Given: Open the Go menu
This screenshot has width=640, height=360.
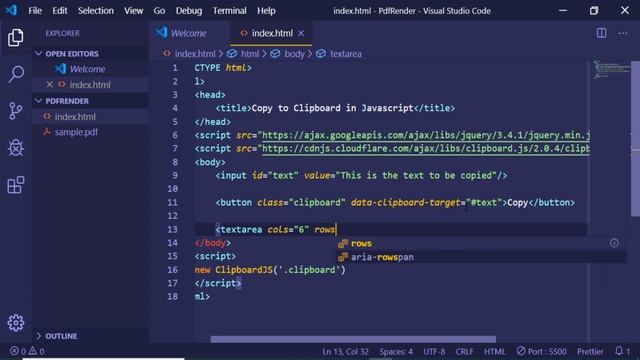Looking at the screenshot, I should [x=159, y=11].
